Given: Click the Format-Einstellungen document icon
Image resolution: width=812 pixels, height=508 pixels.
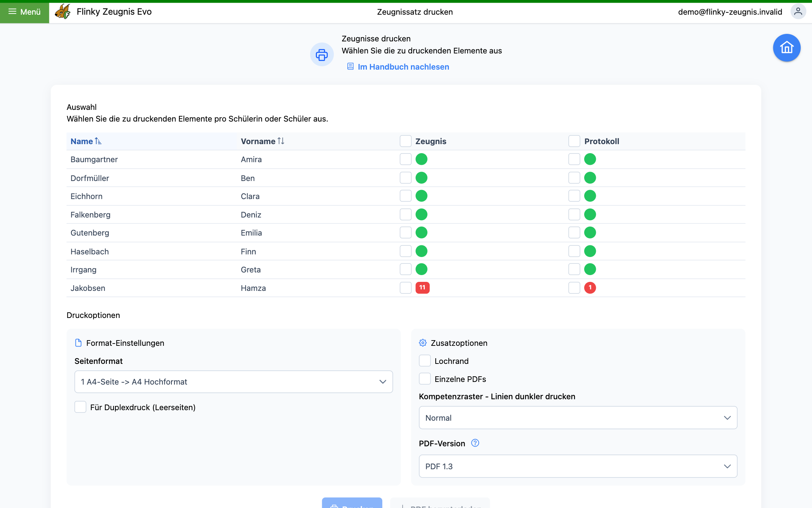Looking at the screenshot, I should click(x=78, y=343).
